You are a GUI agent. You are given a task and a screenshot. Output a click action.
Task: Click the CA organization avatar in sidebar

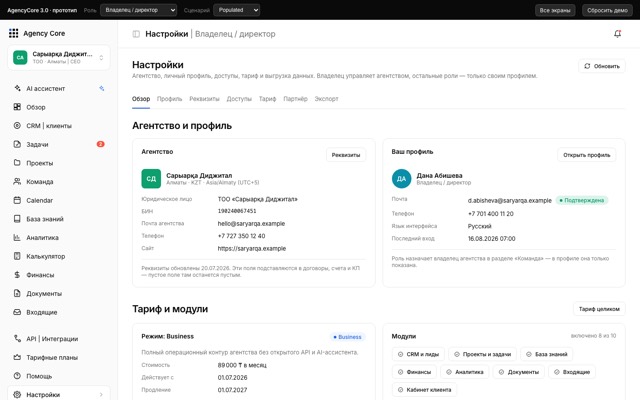20,58
